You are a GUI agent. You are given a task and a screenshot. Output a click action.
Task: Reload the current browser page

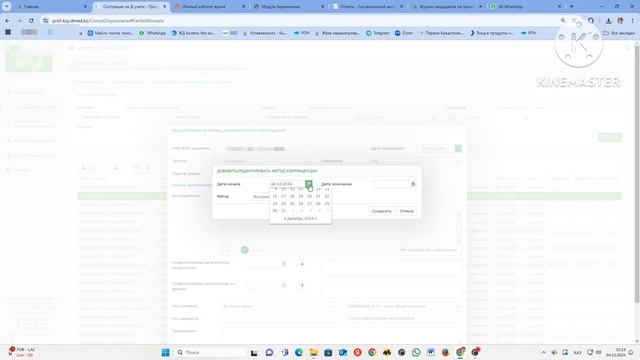click(31, 20)
